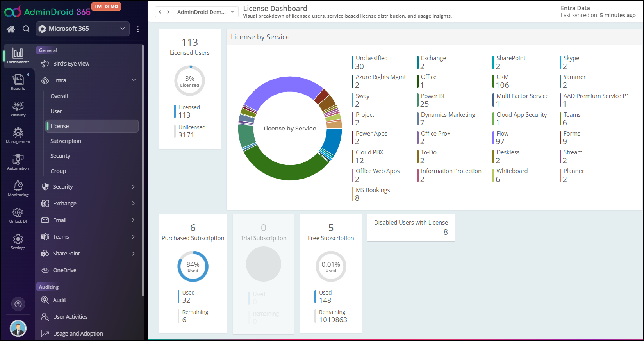Image resolution: width=644 pixels, height=341 pixels.
Task: Click the User Activities icon
Action: click(x=45, y=317)
